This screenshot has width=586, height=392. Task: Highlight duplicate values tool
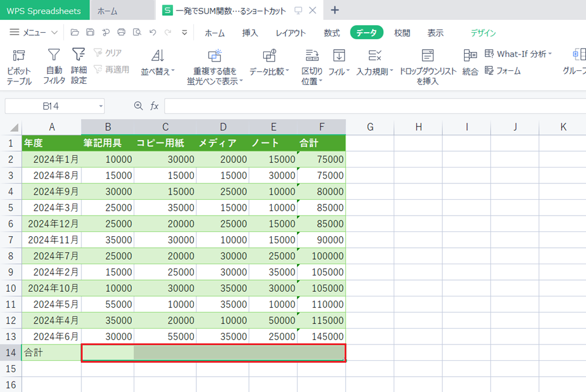click(214, 67)
